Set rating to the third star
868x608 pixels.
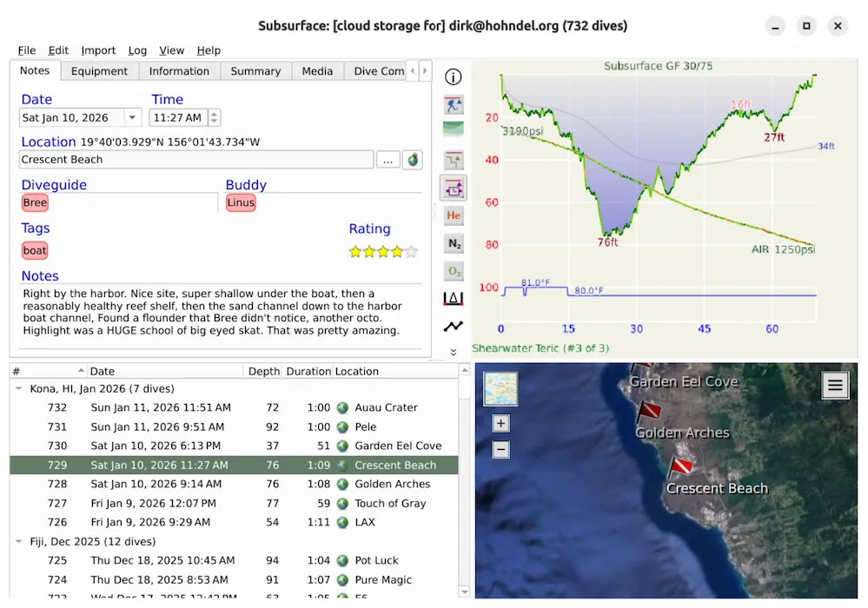click(383, 252)
